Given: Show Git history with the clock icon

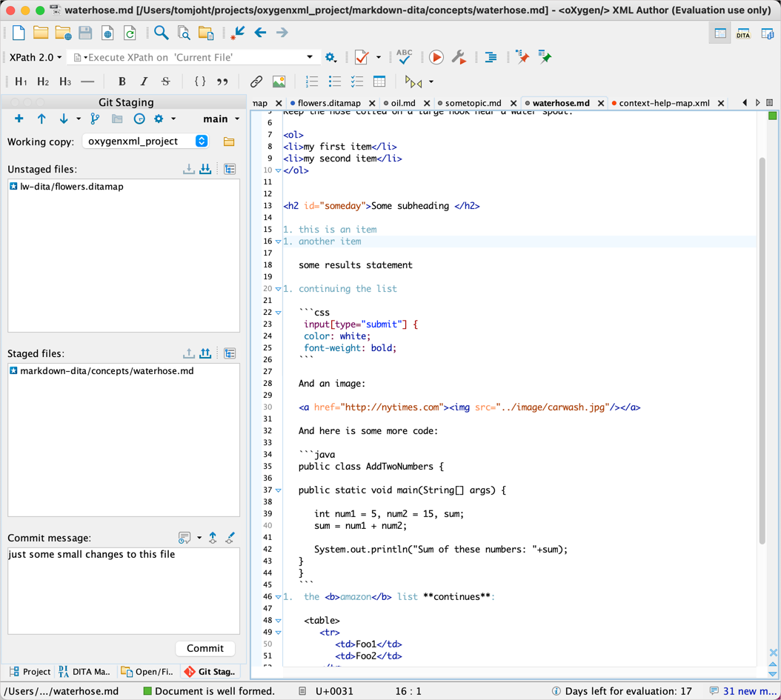Looking at the screenshot, I should point(139,119).
